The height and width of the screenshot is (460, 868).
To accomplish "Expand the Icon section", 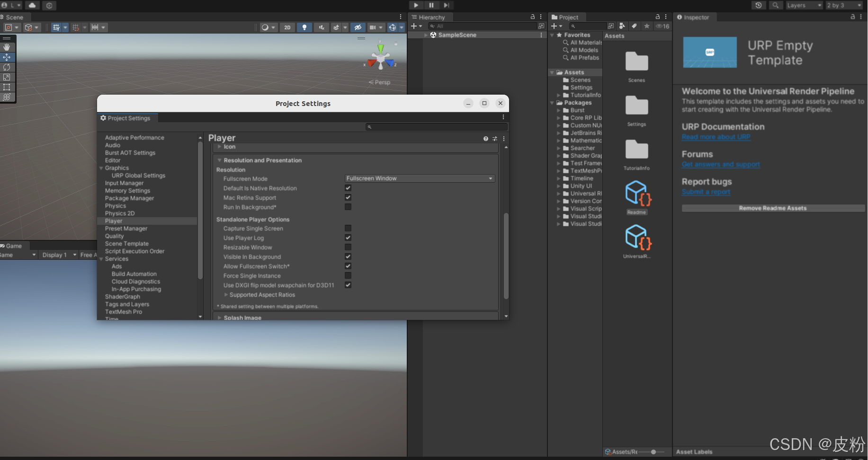I will 219,147.
